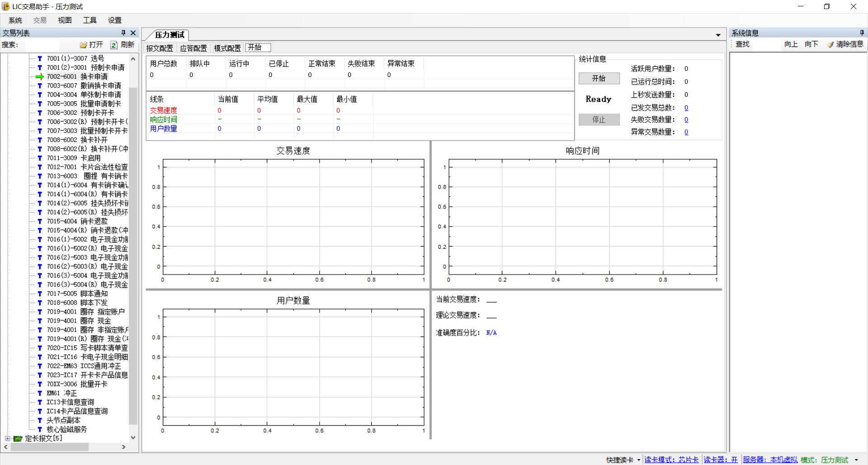Click T icon of 7012-7001 卡片合法性检查

(40, 167)
